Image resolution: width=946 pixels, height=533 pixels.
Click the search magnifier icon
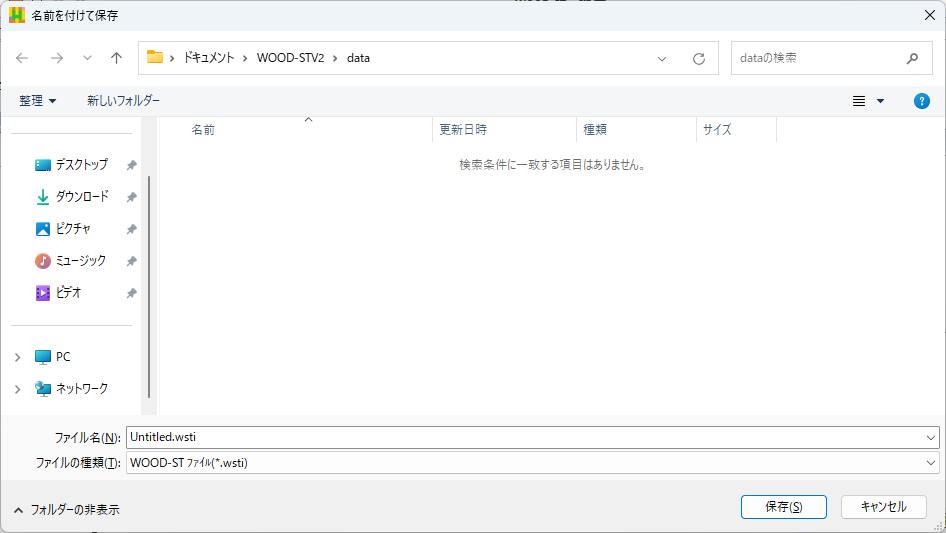click(x=912, y=58)
